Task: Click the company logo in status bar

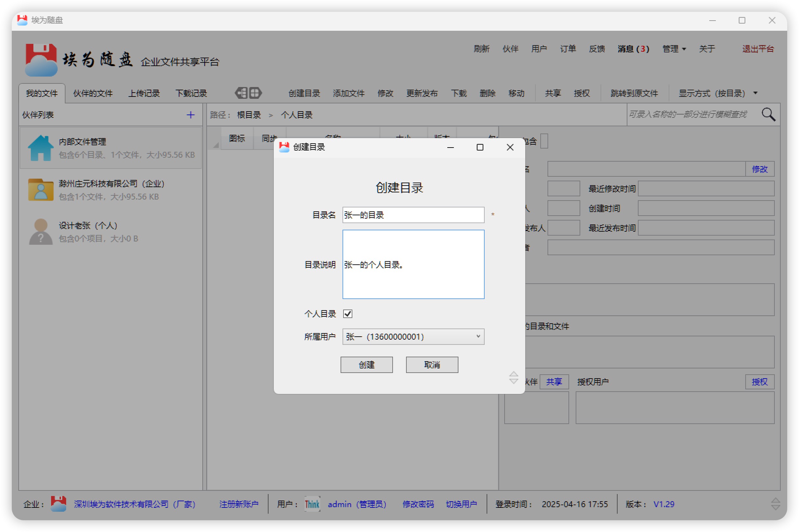Action: coord(58,504)
